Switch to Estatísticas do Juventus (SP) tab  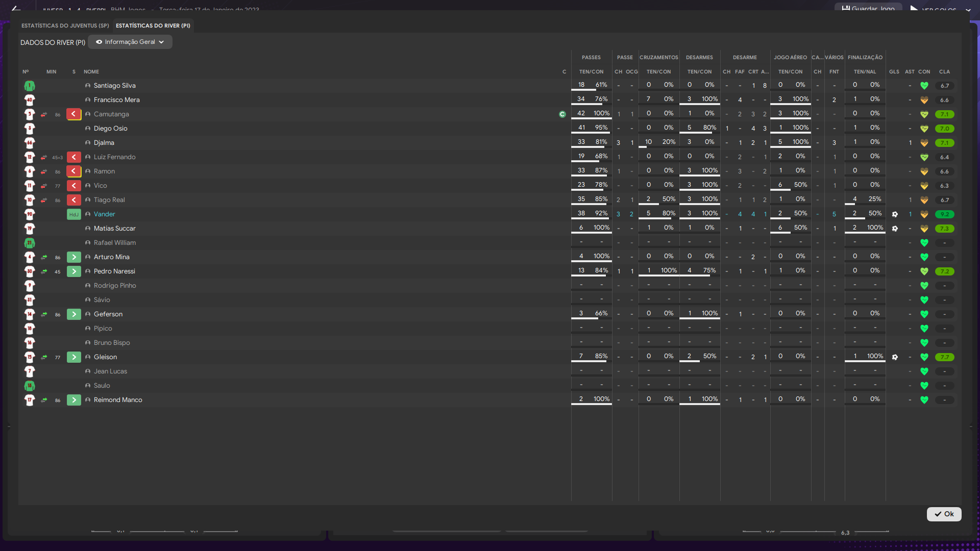point(65,26)
